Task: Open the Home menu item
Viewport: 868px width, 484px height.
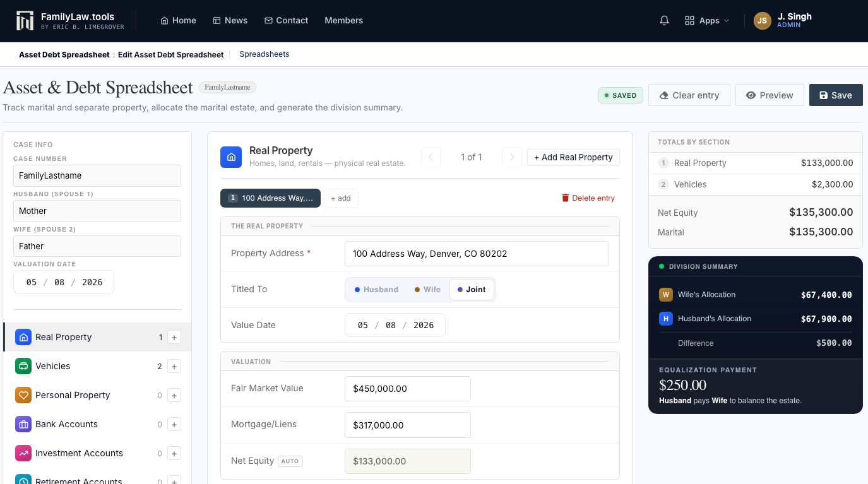Action: [x=178, y=21]
